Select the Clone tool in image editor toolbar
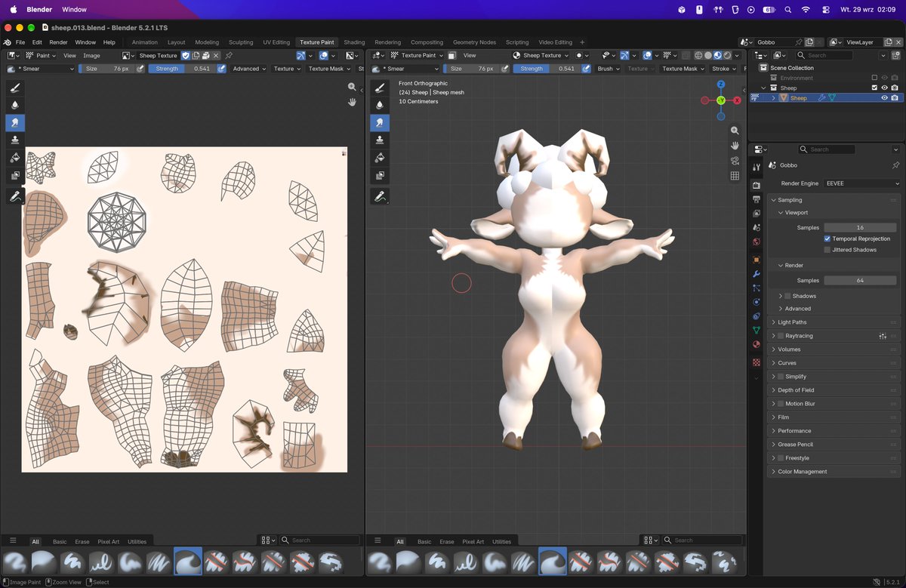 (x=15, y=140)
